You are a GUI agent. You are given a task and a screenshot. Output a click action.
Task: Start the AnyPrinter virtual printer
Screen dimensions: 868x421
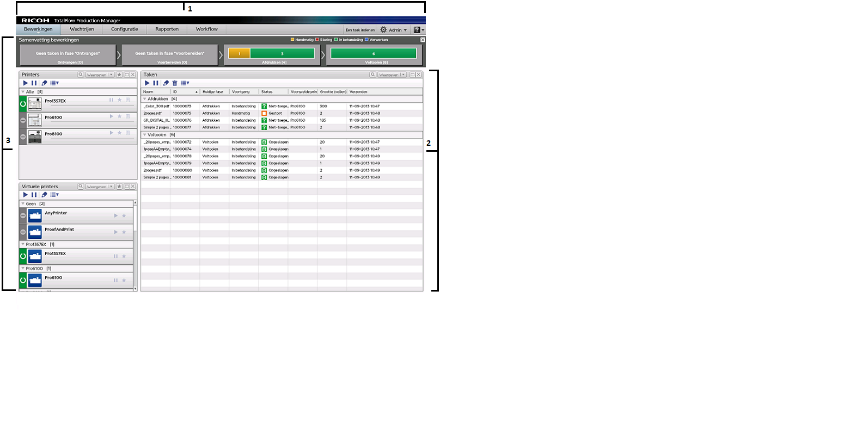(x=116, y=216)
